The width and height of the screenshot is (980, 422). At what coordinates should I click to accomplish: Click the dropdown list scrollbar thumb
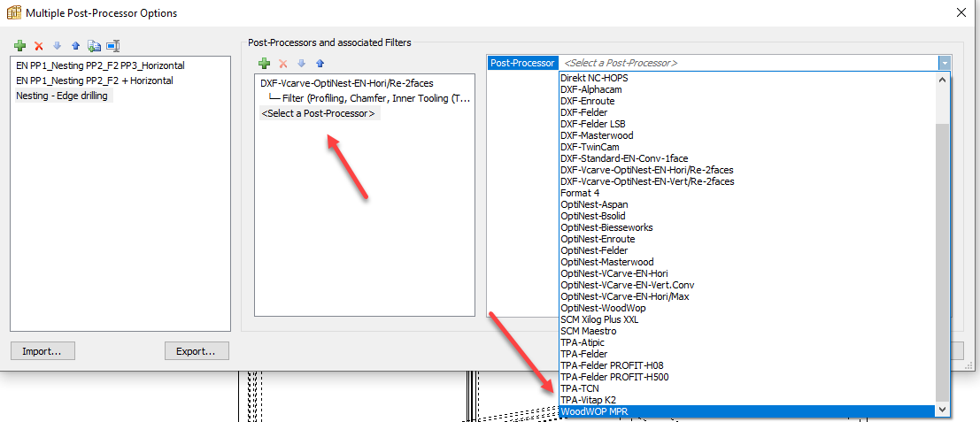click(x=943, y=262)
